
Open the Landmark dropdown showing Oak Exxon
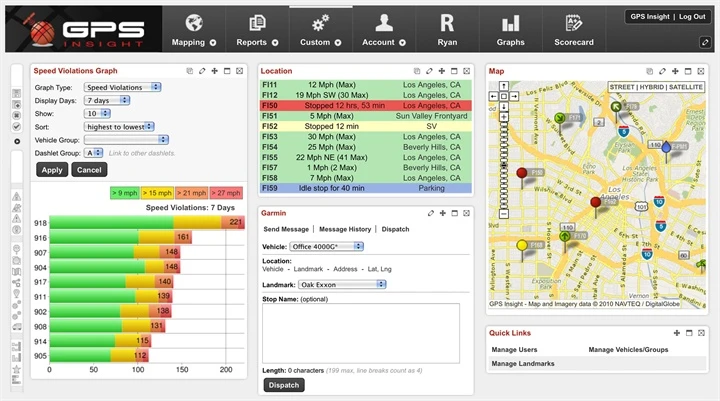(342, 285)
